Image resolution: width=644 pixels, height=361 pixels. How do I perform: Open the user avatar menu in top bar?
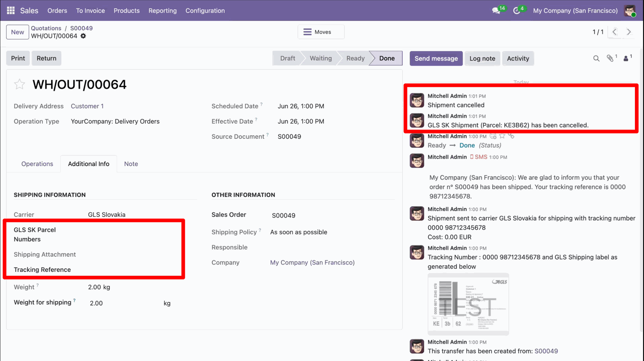630,10
